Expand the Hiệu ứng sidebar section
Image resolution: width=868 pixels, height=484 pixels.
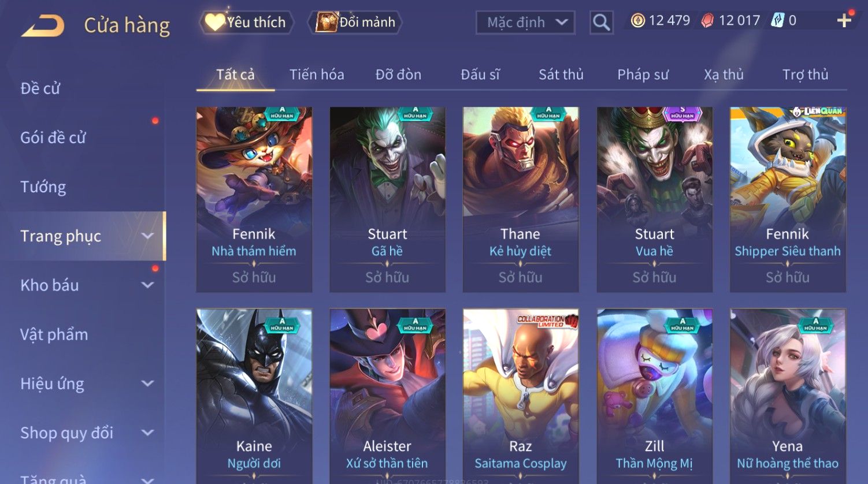148,383
